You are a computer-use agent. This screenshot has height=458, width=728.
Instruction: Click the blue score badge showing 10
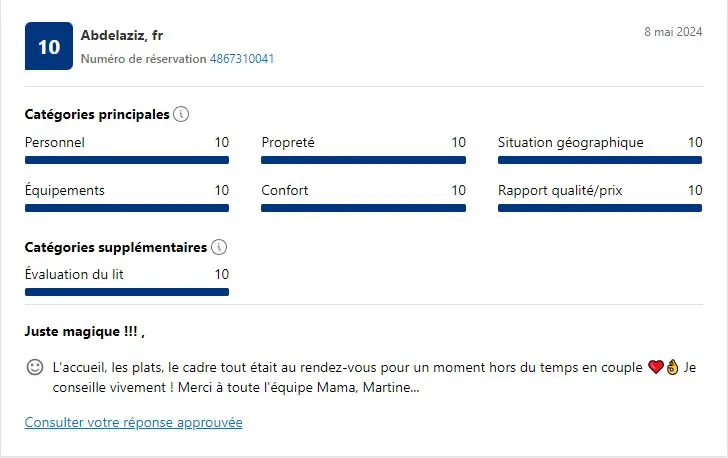49,46
